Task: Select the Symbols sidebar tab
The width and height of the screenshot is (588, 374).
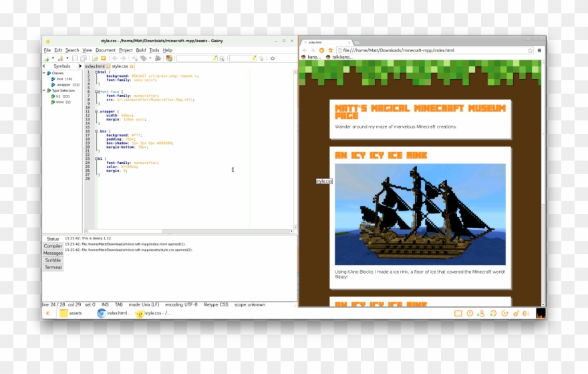Action: pyautogui.click(x=61, y=66)
